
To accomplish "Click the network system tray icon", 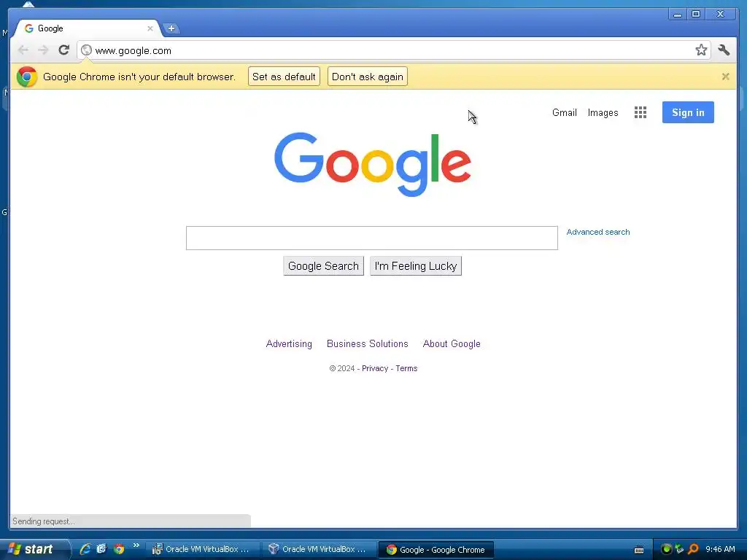I will tap(679, 549).
